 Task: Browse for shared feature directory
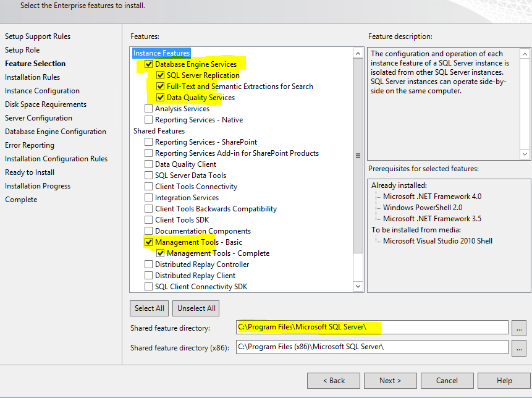point(519,328)
